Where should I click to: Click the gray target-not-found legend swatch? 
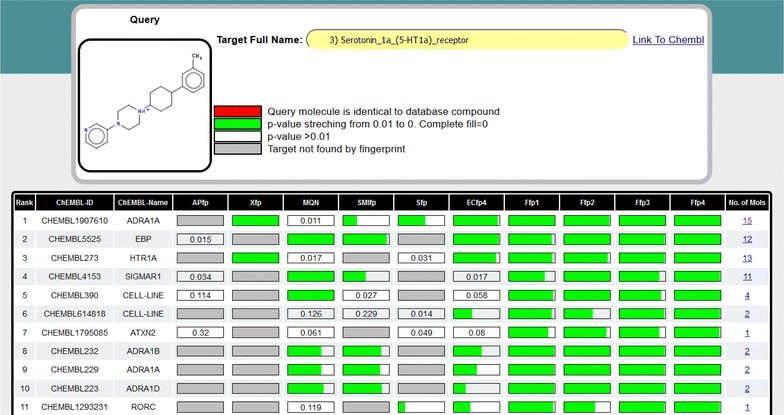tap(237, 147)
